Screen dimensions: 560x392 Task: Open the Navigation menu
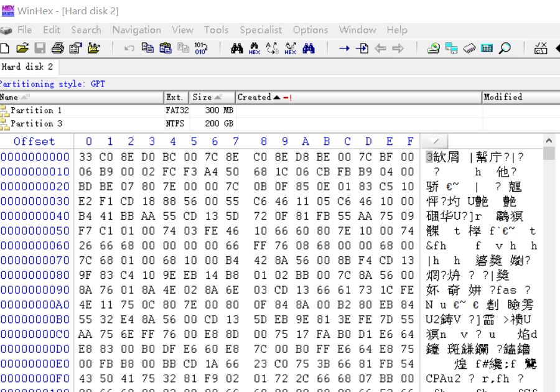[136, 30]
